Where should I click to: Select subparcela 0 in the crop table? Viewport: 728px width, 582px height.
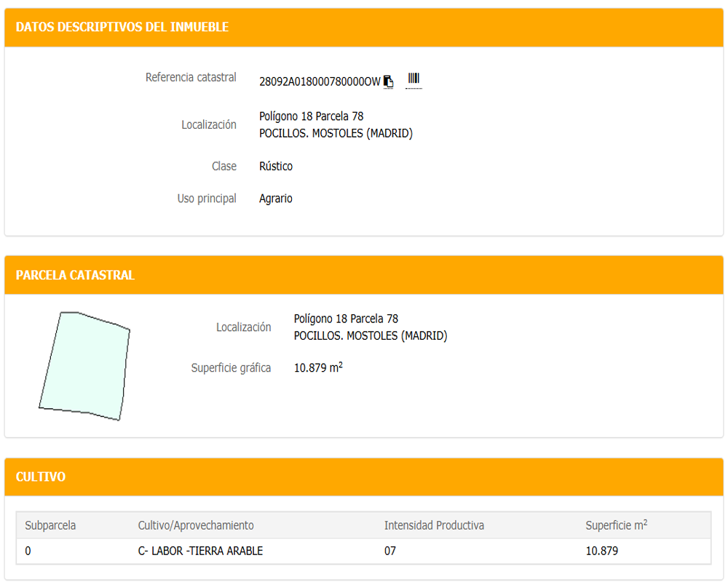(x=28, y=551)
